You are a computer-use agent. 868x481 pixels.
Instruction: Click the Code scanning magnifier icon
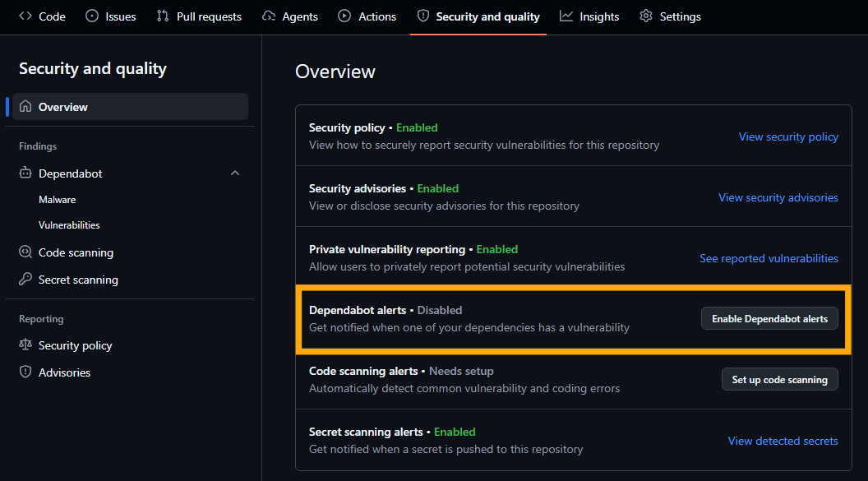[x=25, y=252]
